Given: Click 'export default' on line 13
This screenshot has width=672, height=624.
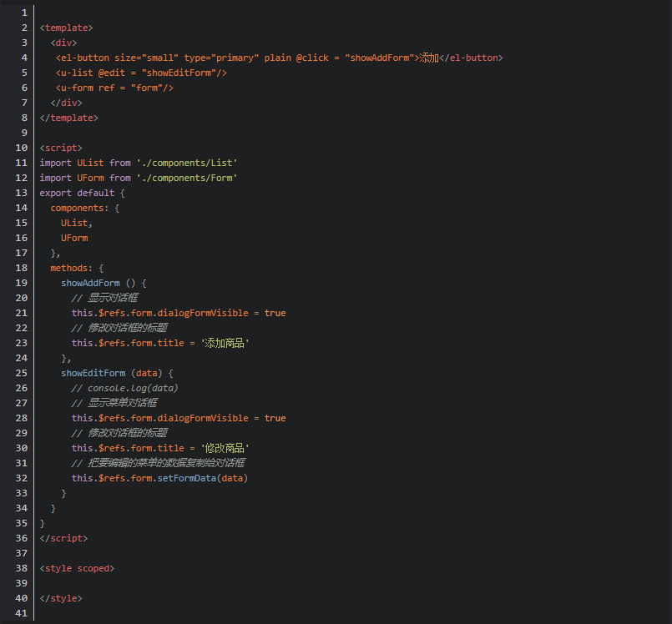Looking at the screenshot, I should coord(77,194).
